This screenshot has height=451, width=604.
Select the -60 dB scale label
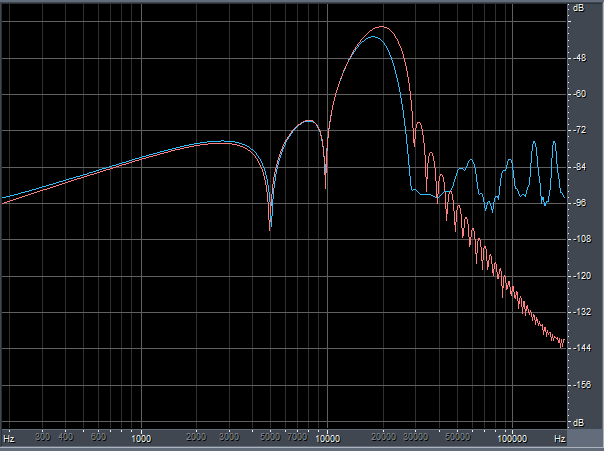point(579,94)
